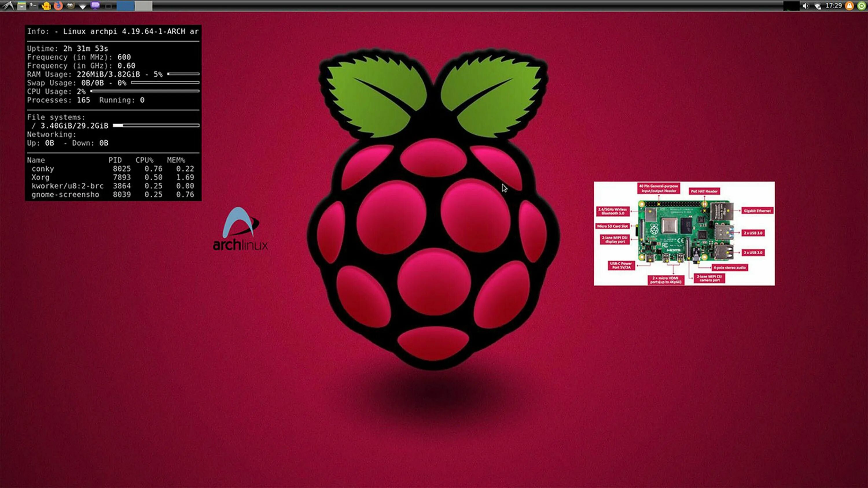Image resolution: width=868 pixels, height=488 pixels.
Task: Click the kworker/u8:2-brc process row
Action: click(x=113, y=186)
